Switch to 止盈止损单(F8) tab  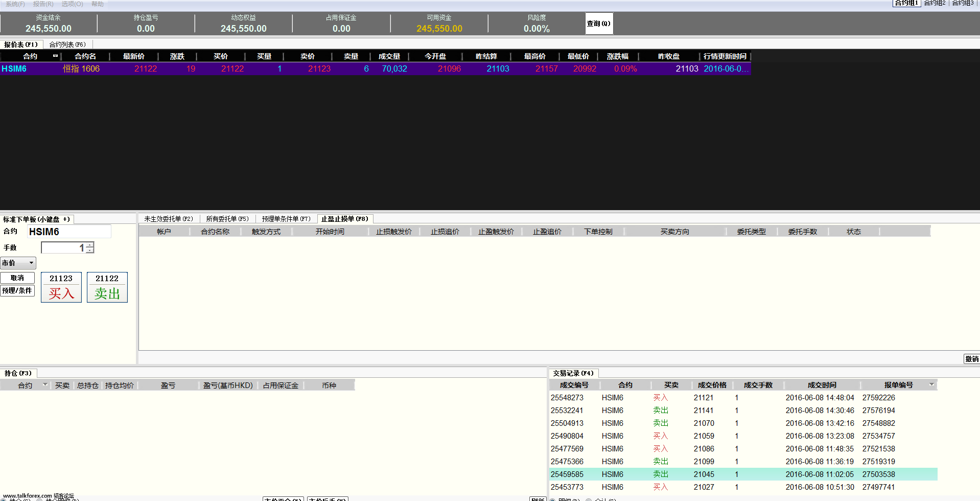(345, 219)
